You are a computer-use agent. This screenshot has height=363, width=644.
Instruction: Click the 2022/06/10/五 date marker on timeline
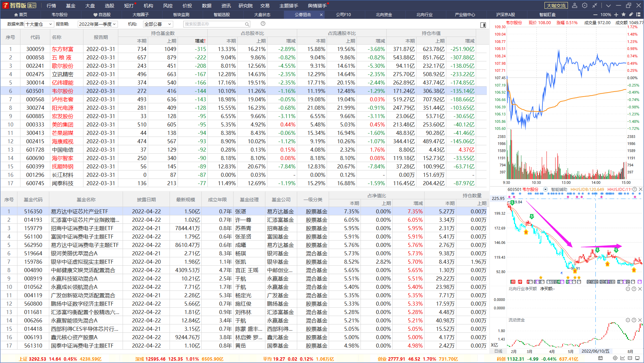[595, 351]
